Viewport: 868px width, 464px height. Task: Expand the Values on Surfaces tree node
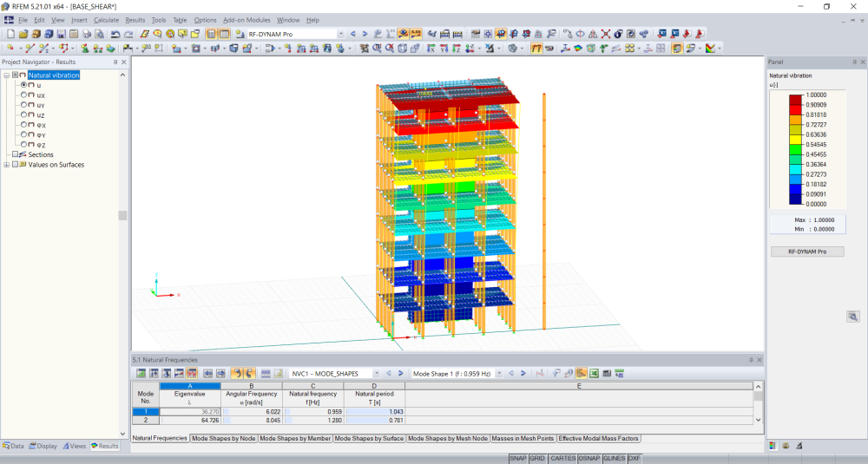(7, 165)
